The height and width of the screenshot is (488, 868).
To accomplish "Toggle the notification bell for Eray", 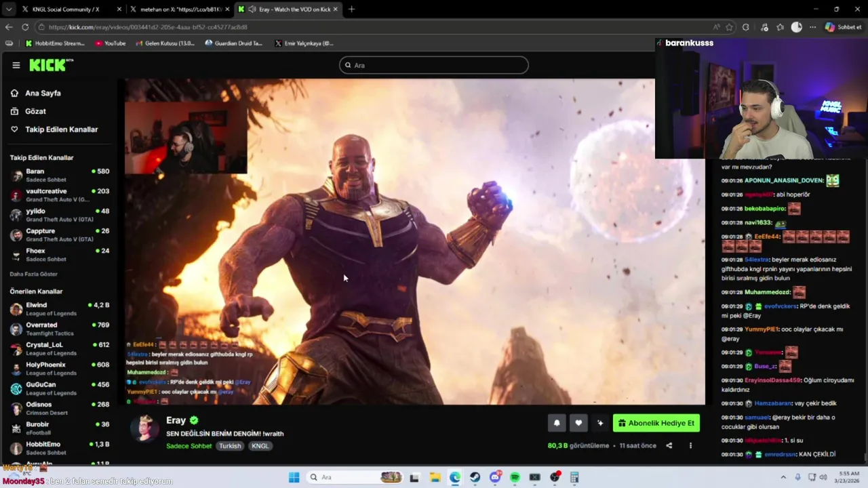I will tap(557, 423).
